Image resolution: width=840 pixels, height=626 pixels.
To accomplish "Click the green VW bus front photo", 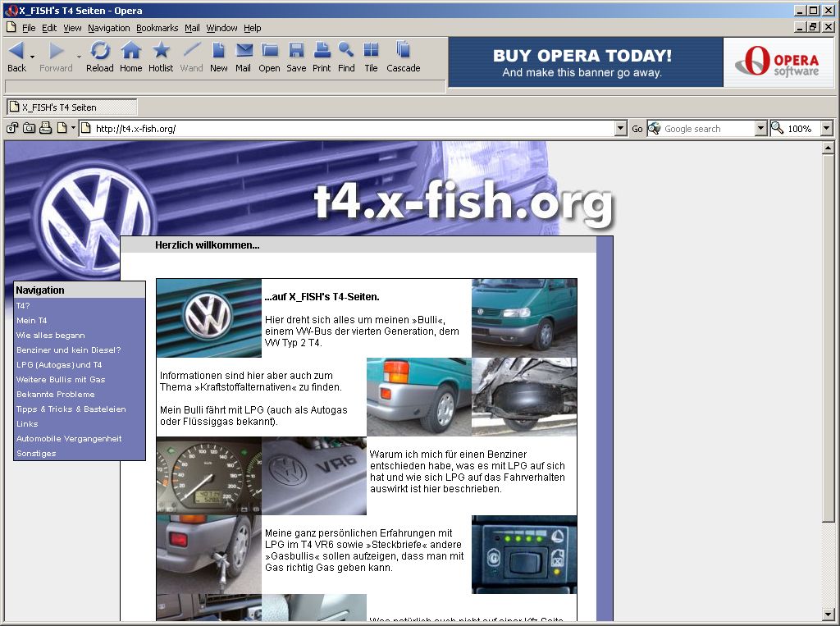I will (524, 318).
